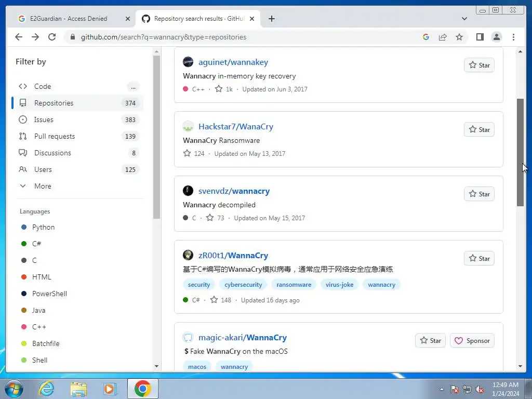This screenshot has height=399, width=532.
Task: Click the ransomware topic tag
Action: (294, 285)
